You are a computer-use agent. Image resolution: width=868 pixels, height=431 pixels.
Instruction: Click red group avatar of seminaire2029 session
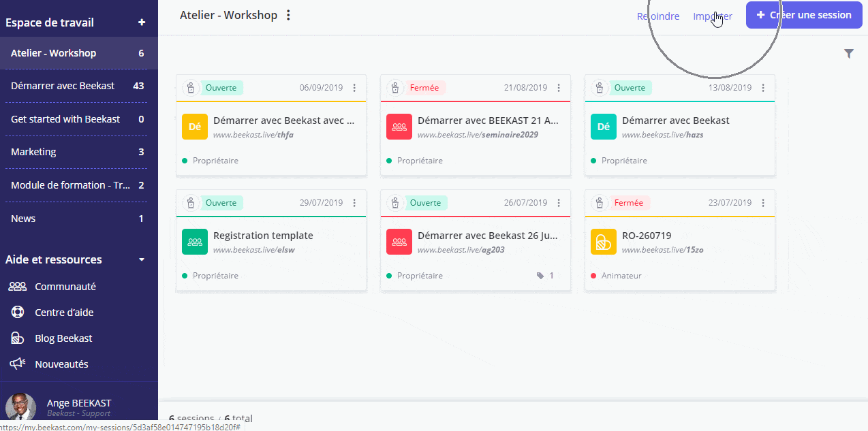pyautogui.click(x=399, y=127)
